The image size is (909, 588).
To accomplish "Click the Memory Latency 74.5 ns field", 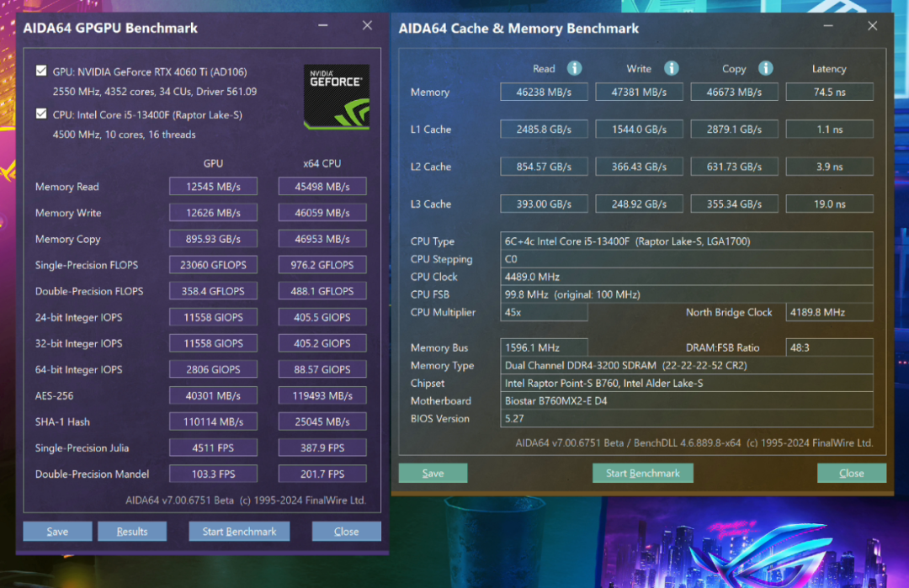I will [830, 92].
